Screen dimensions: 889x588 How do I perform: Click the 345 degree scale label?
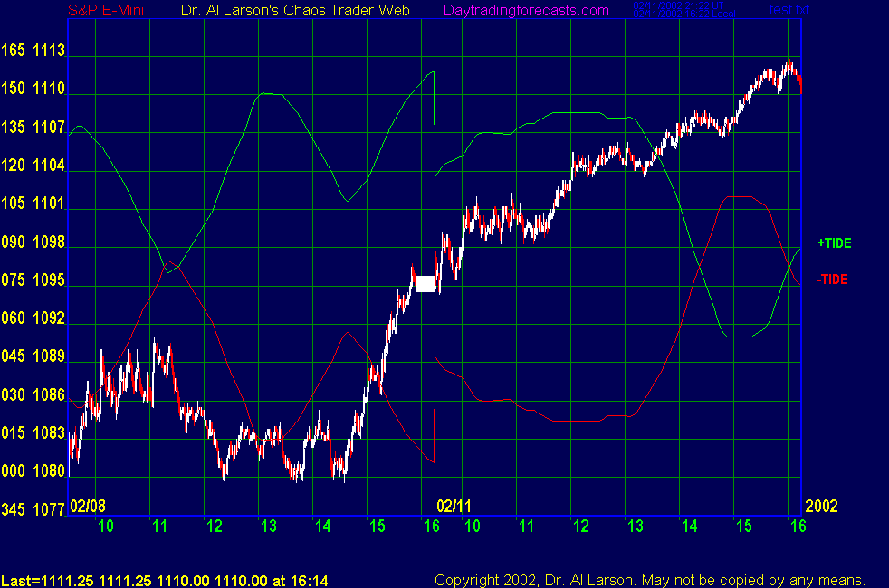pos(14,510)
